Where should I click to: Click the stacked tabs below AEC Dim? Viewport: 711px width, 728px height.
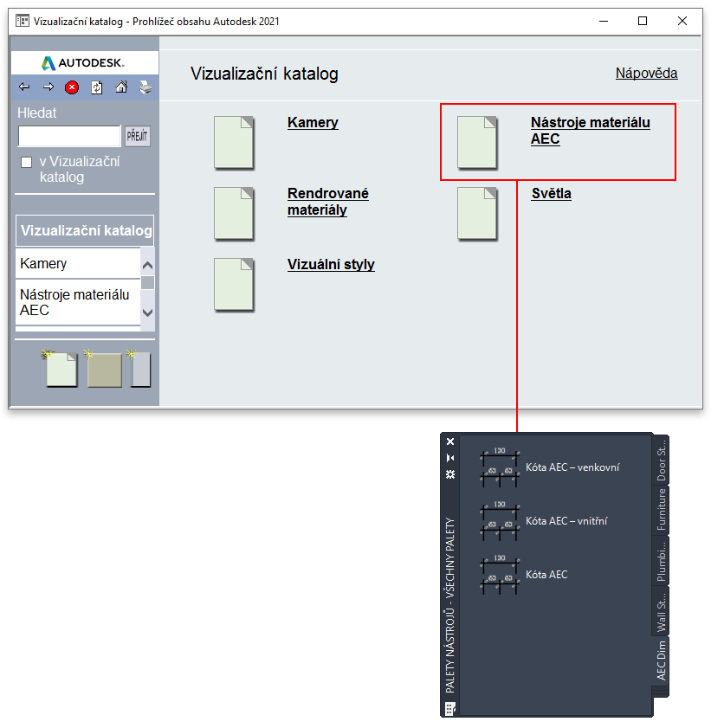(660, 692)
